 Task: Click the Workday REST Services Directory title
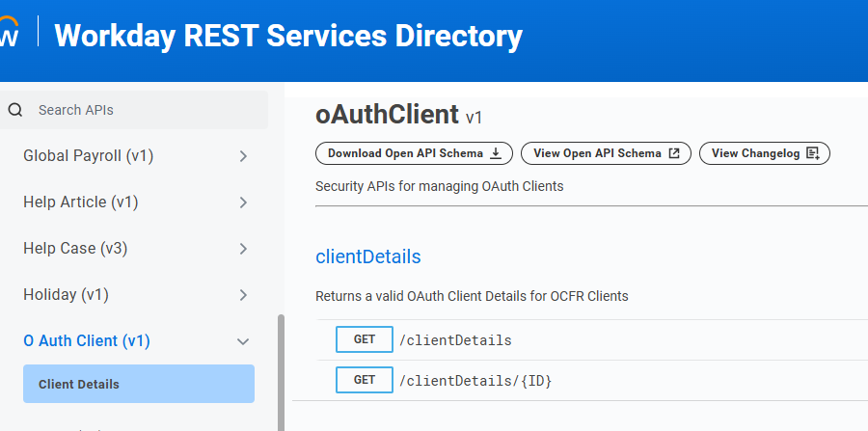tap(288, 36)
